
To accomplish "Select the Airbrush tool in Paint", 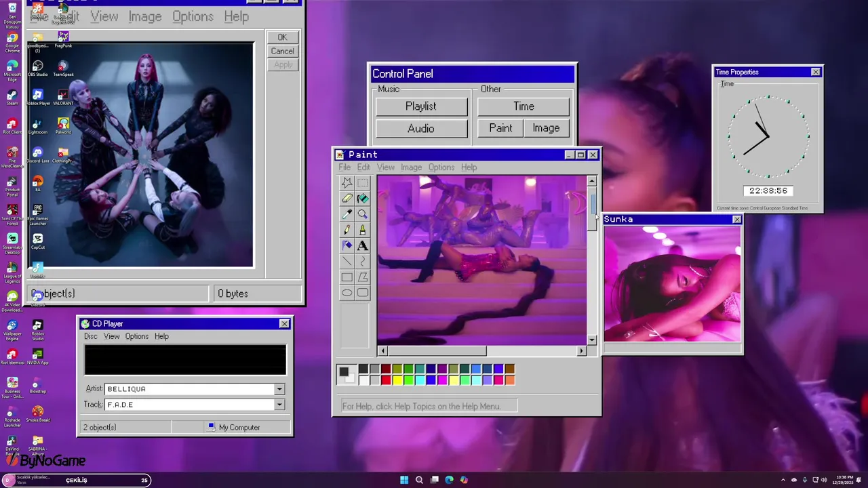I will [x=347, y=245].
